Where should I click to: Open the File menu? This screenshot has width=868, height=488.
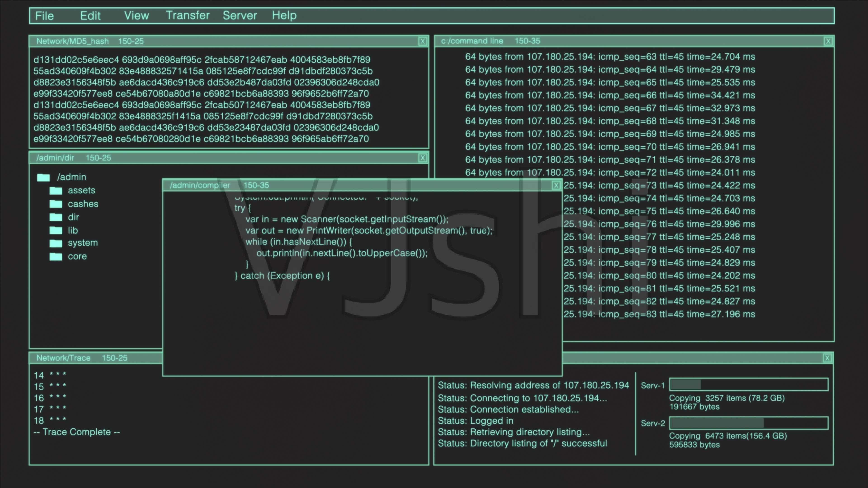45,16
